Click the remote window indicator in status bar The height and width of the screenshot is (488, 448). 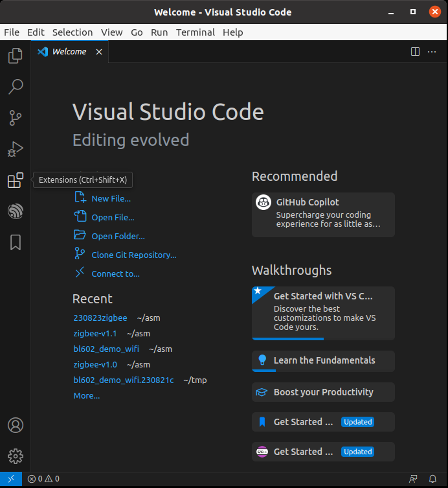[11, 479]
